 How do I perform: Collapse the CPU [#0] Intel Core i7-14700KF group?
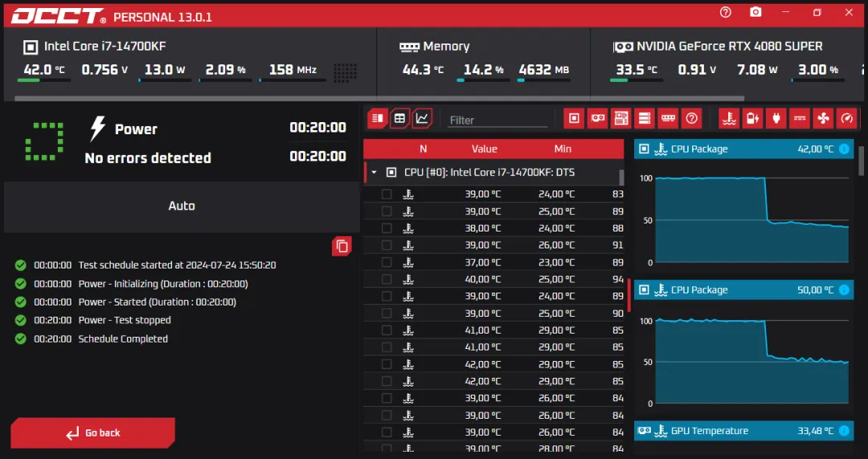374,172
